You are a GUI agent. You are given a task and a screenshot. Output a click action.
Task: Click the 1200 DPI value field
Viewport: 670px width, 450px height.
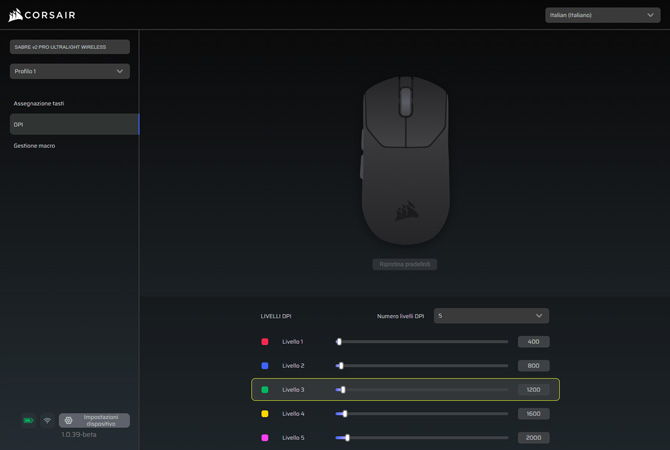(533, 390)
